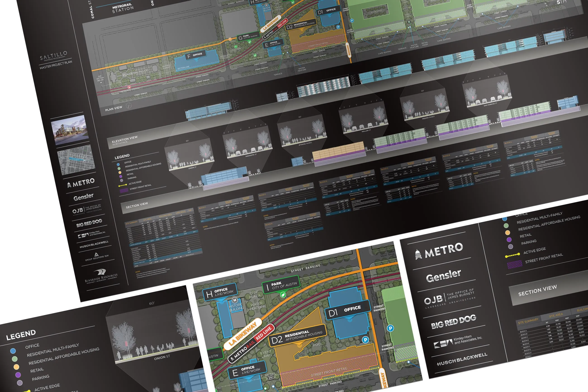Click the SITE SUMMARY table header in enlarged crop
The height and width of the screenshot is (392, 588).
(528, 321)
